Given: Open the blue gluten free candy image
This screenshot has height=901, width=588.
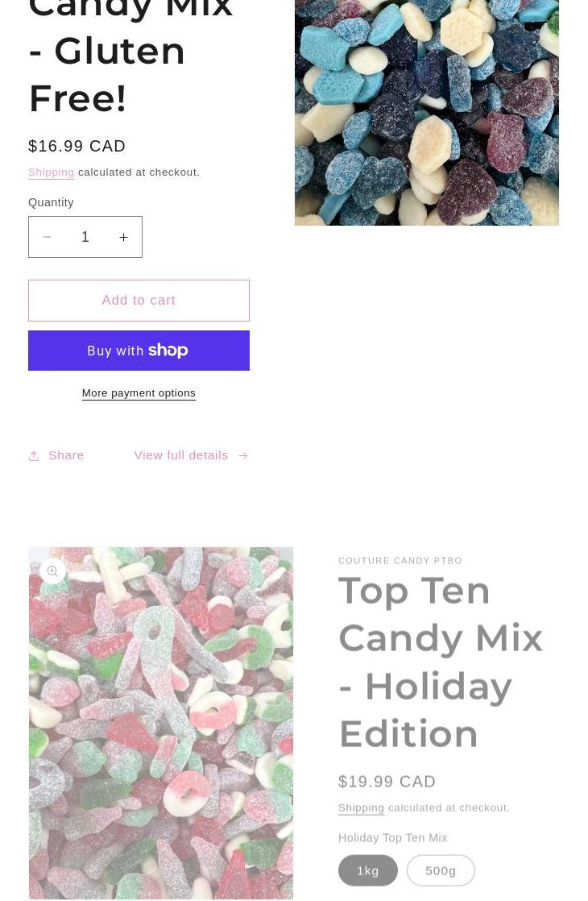Looking at the screenshot, I should click(x=427, y=113).
